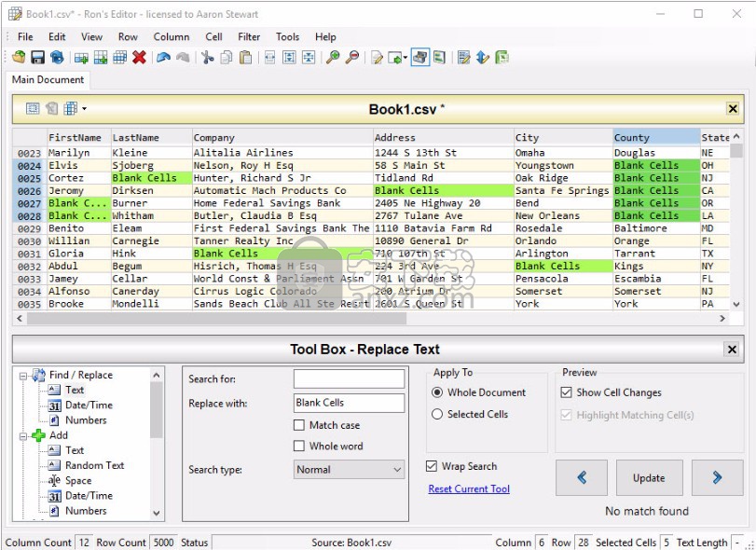Open the Tools menu

pos(287,36)
